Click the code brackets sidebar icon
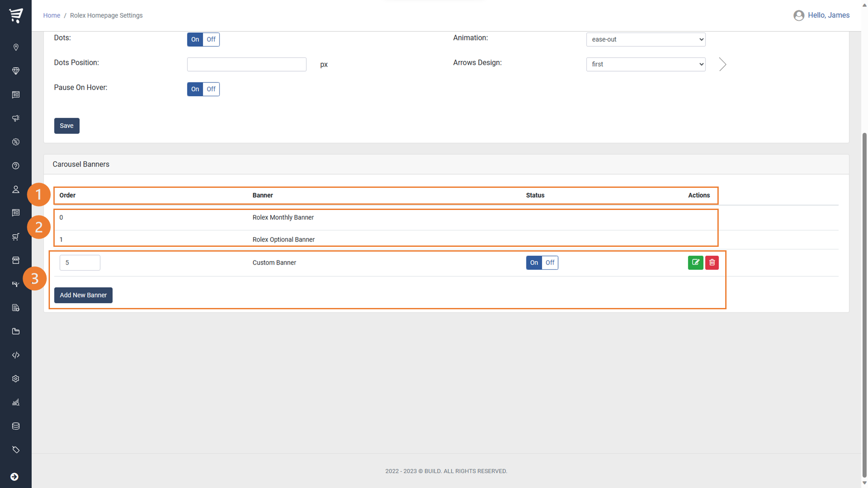This screenshot has height=488, width=868. (x=16, y=355)
